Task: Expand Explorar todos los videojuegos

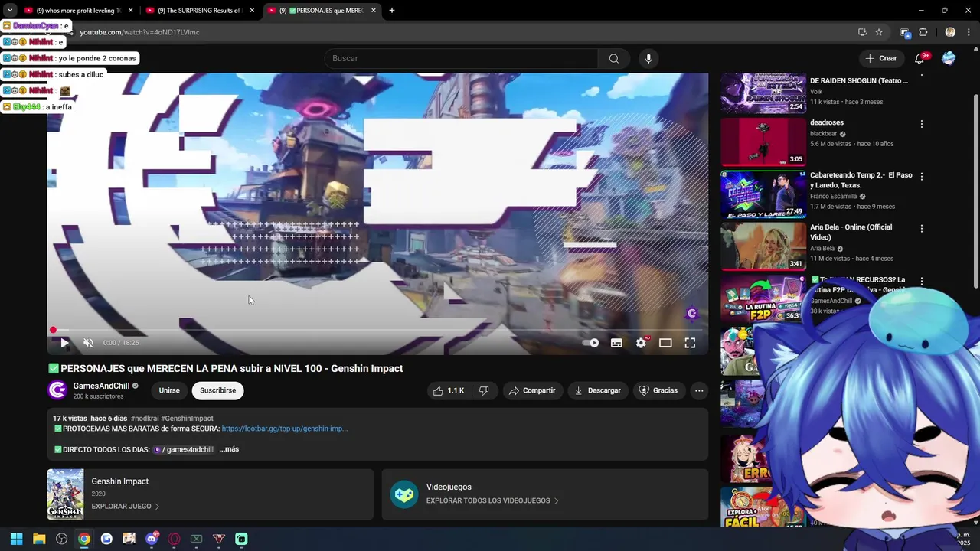Action: [492, 500]
